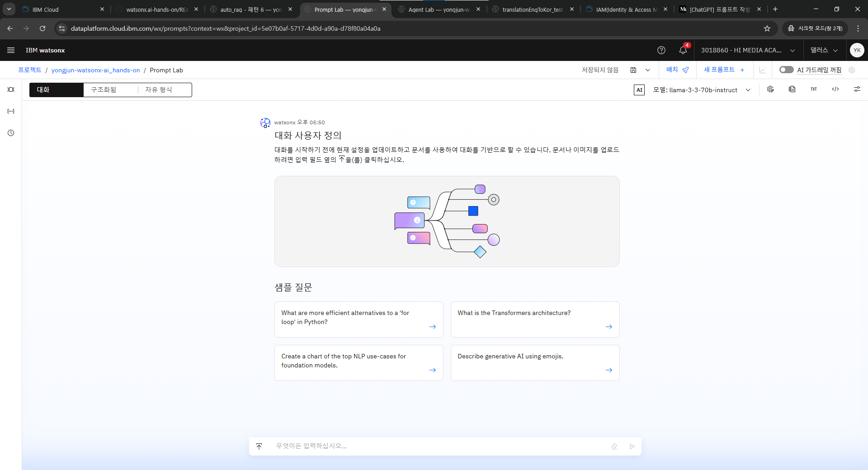The image size is (868, 470).
Task: Open the notifications bell
Action: coord(683,50)
